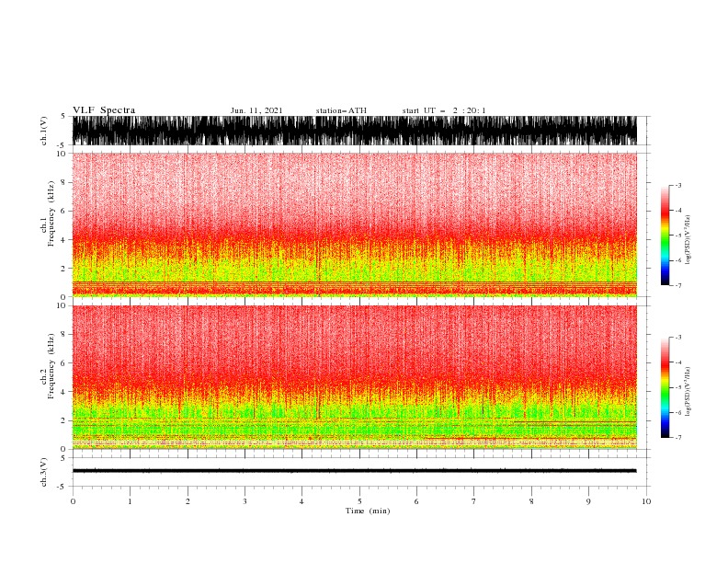
Task: Select the ch.2 "Frequency (kHz)" axis label
Action: click(51, 366)
